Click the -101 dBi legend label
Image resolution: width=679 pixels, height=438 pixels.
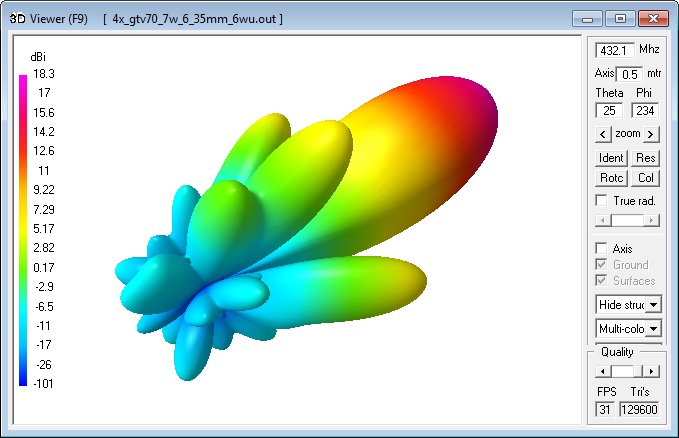coord(43,384)
